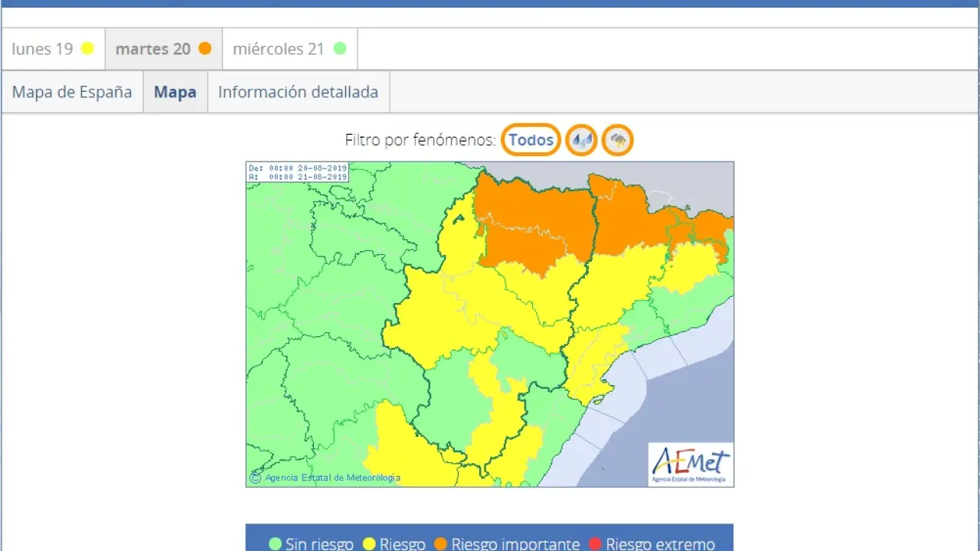Image resolution: width=980 pixels, height=551 pixels.
Task: Select the Mapa tab
Action: coord(175,93)
